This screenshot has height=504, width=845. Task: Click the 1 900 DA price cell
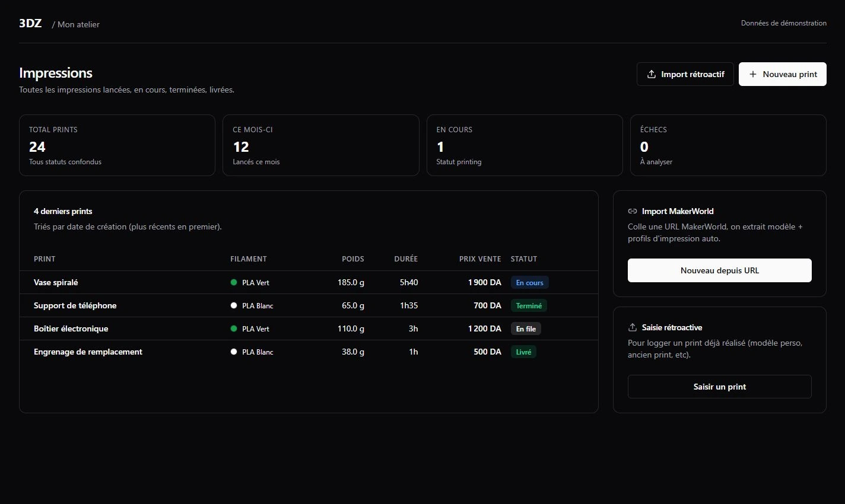pyautogui.click(x=485, y=282)
